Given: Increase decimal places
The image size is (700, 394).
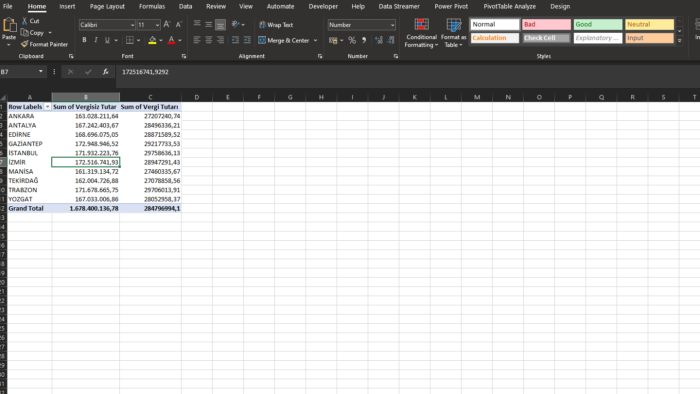Looking at the screenshot, I should pos(379,40).
